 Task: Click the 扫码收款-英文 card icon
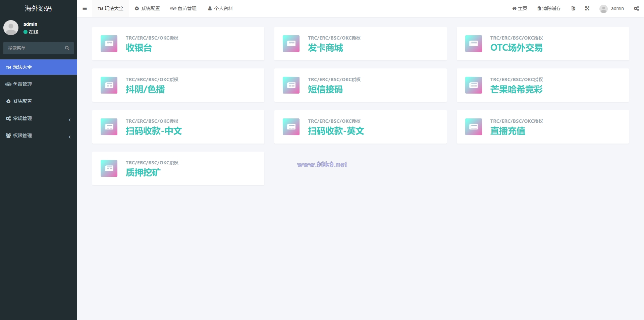(291, 127)
